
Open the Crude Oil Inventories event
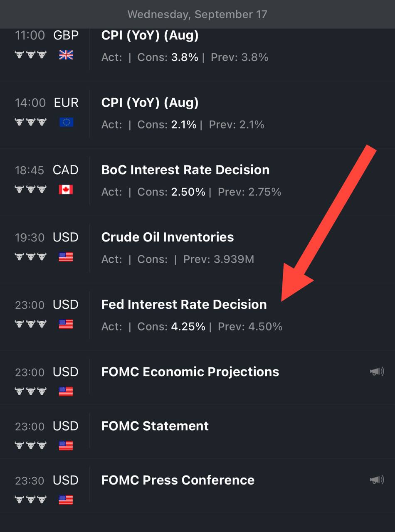197,249
